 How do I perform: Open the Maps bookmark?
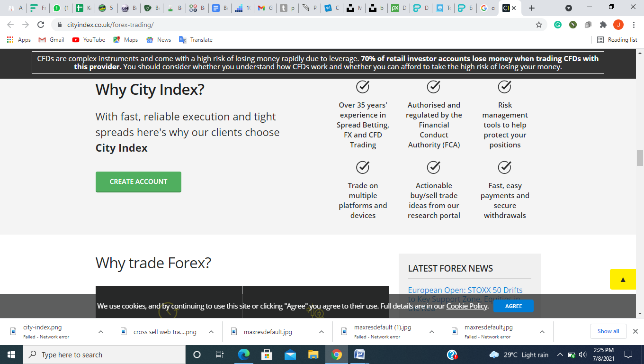(x=125, y=40)
